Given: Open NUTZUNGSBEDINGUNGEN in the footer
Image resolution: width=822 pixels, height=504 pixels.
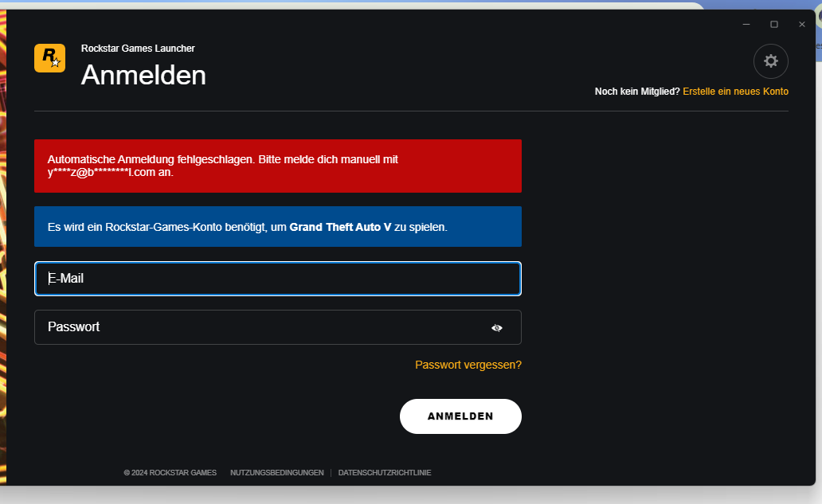Looking at the screenshot, I should point(277,473).
